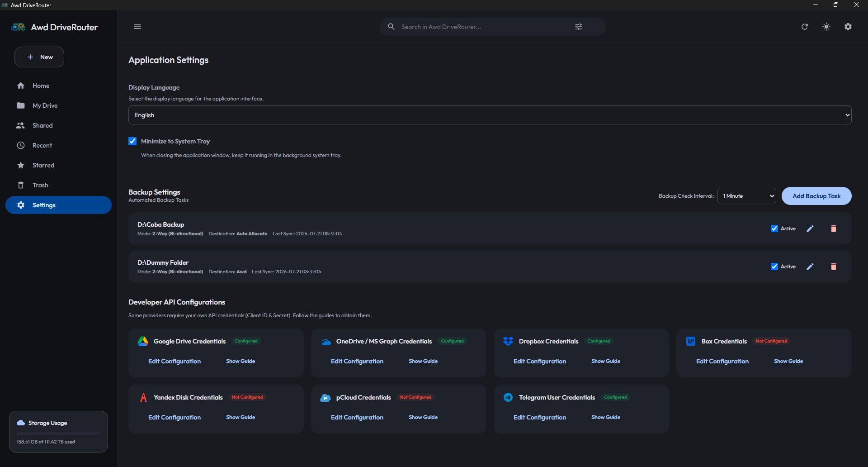Click 'Destination: Auto Allocate' text
This screenshot has width=868, height=467.
tap(238, 233)
